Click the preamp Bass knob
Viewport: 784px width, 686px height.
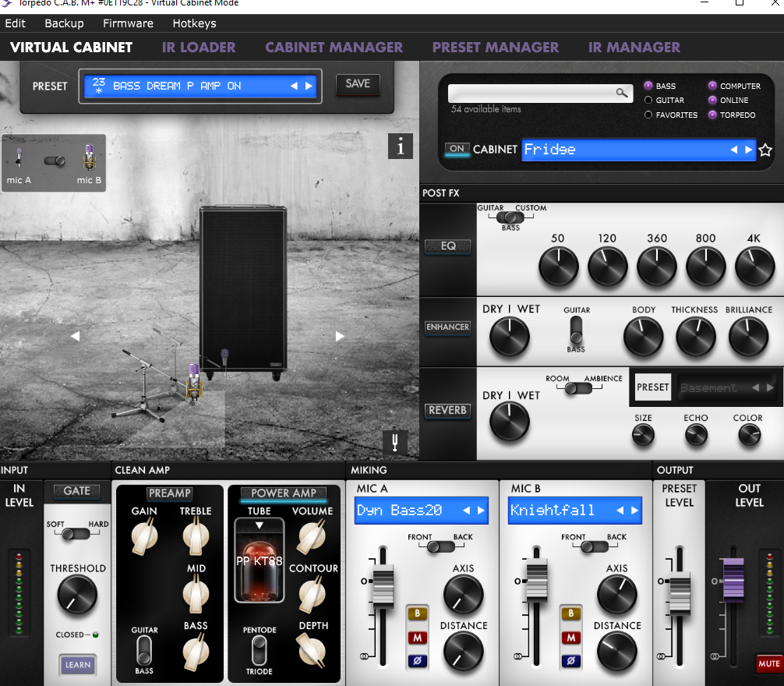pyautogui.click(x=196, y=651)
